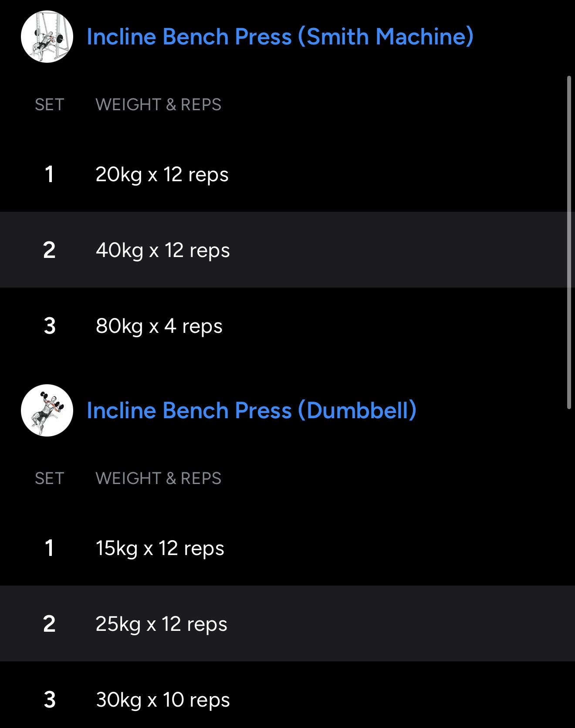Click WEIGHT & REPS header under Smith Machine
The width and height of the screenshot is (575, 728).
coord(158,105)
